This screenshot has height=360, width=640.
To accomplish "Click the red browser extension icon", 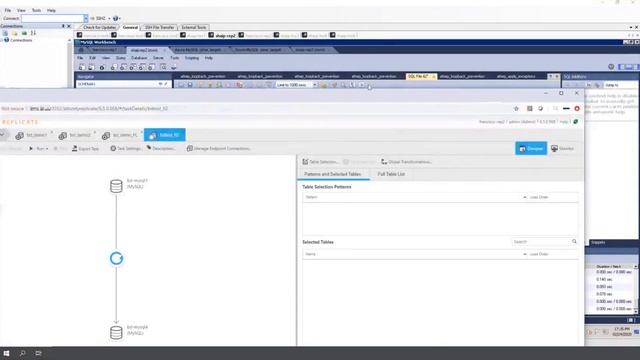I will [577, 109].
